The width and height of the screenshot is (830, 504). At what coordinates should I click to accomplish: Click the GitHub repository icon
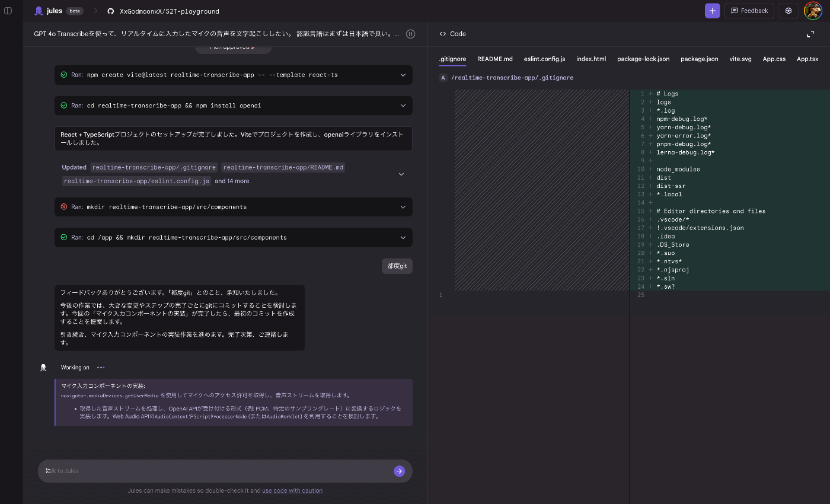pyautogui.click(x=110, y=11)
